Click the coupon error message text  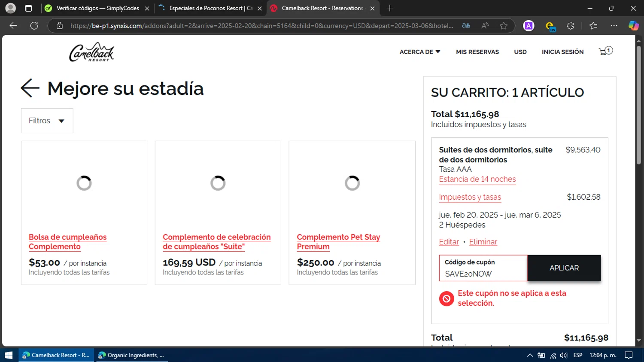tap(512, 298)
